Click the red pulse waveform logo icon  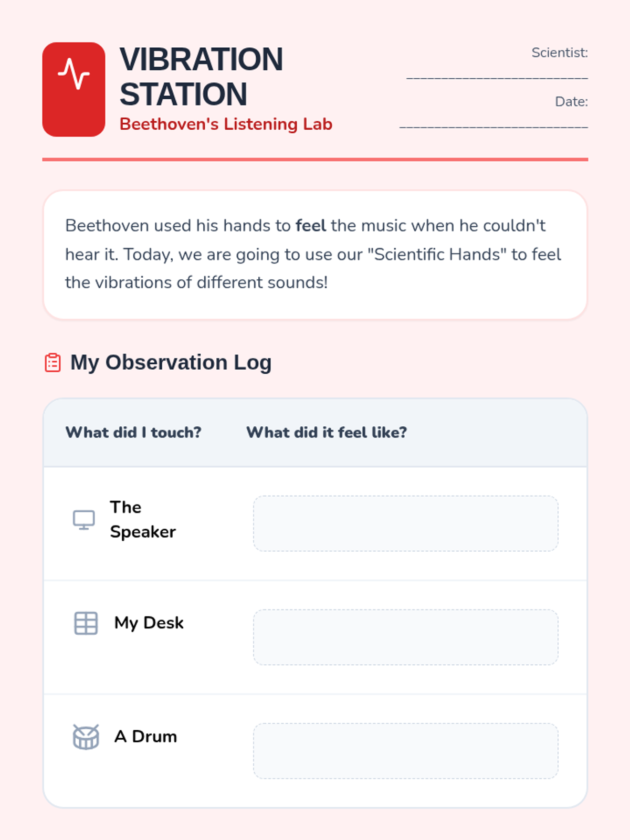(73, 89)
